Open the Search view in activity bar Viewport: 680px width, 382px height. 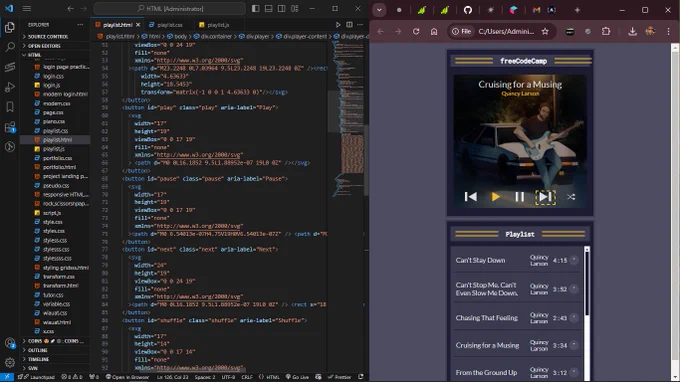point(10,47)
